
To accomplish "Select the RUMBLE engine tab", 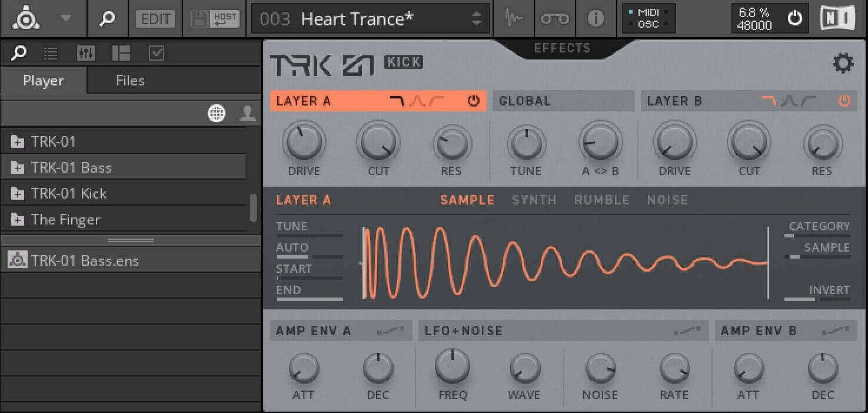I will [601, 200].
